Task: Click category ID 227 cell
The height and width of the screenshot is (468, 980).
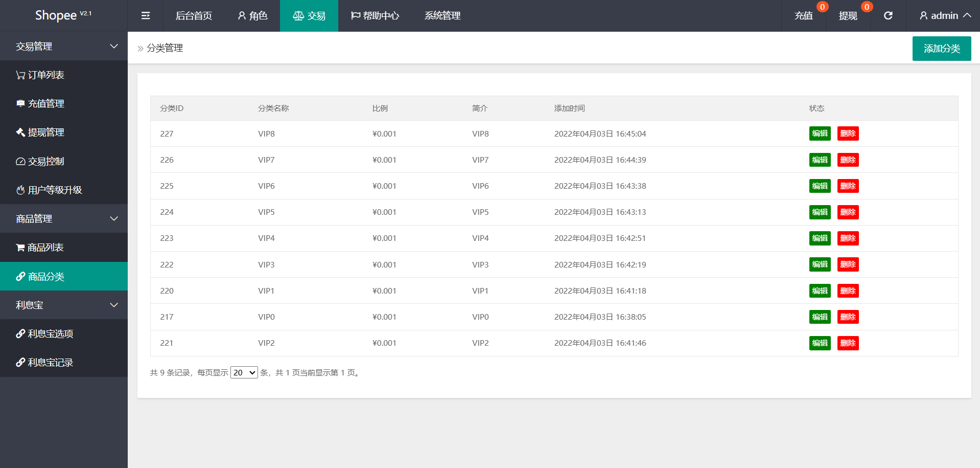Action: click(167, 133)
